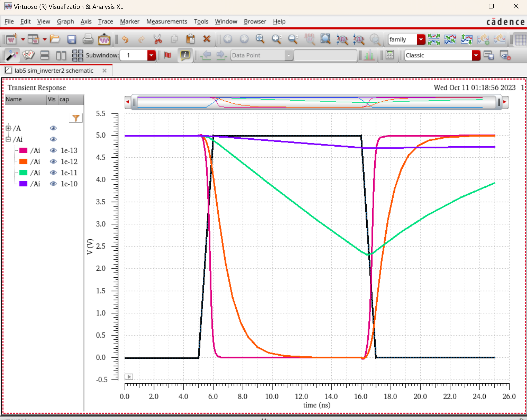Click the Save icon in toolbar
Screen dimensions: 527x420
(x=71, y=39)
